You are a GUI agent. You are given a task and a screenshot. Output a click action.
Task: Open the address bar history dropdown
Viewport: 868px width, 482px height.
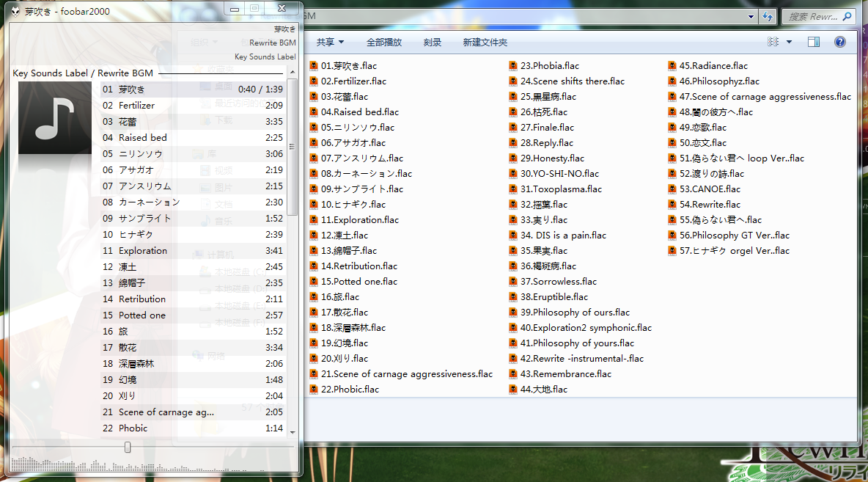tap(751, 16)
